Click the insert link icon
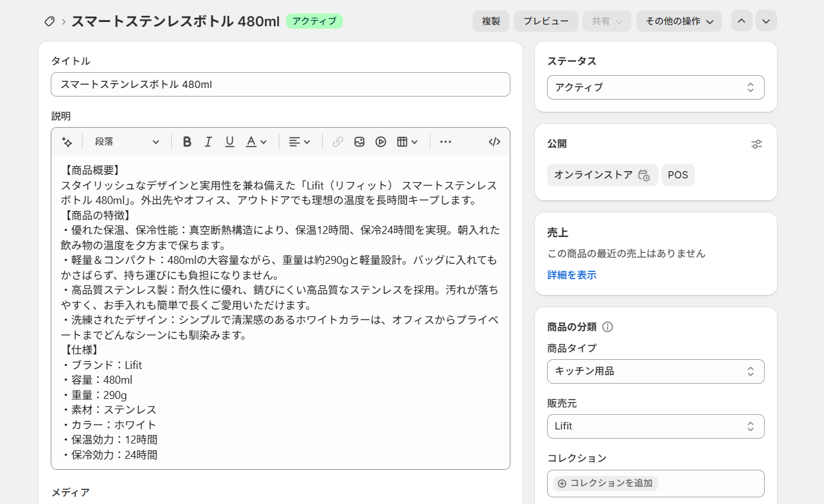The width and height of the screenshot is (824, 504). click(338, 142)
